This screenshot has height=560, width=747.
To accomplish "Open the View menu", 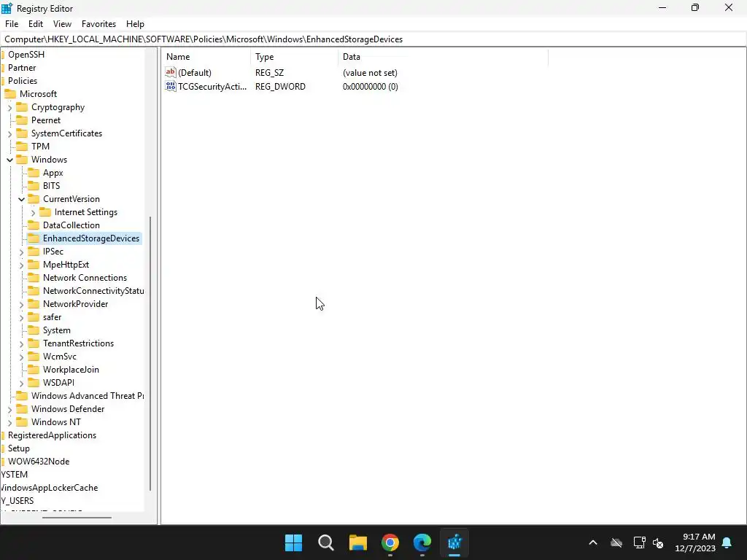I will coord(63,24).
